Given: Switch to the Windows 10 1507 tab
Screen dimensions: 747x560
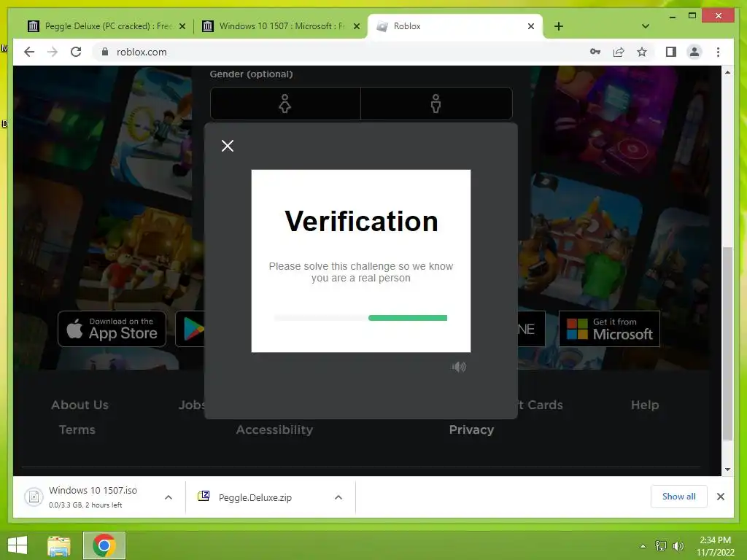Looking at the screenshot, I should [281, 26].
